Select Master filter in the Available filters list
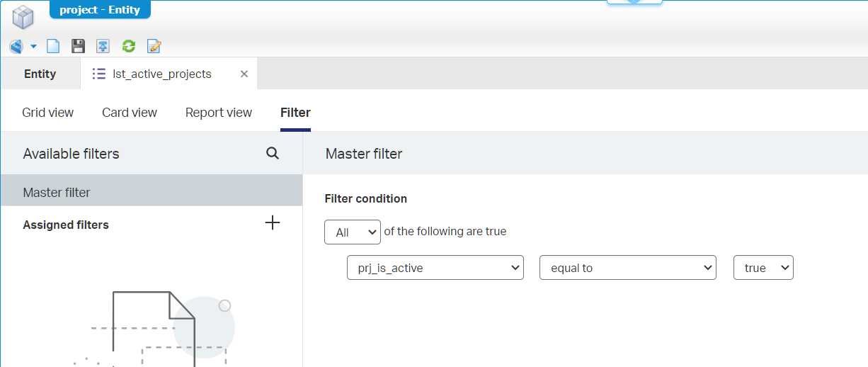The height and width of the screenshot is (367, 868). tap(152, 192)
